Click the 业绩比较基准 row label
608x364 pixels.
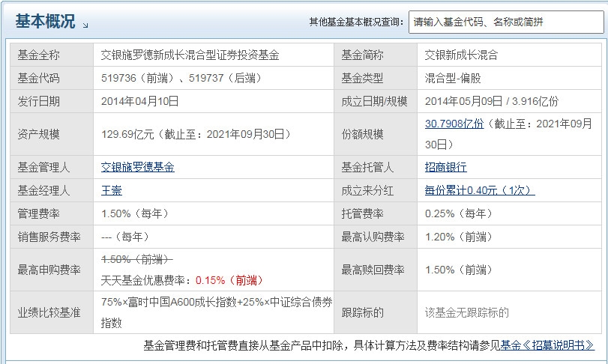pyautogui.click(x=49, y=312)
